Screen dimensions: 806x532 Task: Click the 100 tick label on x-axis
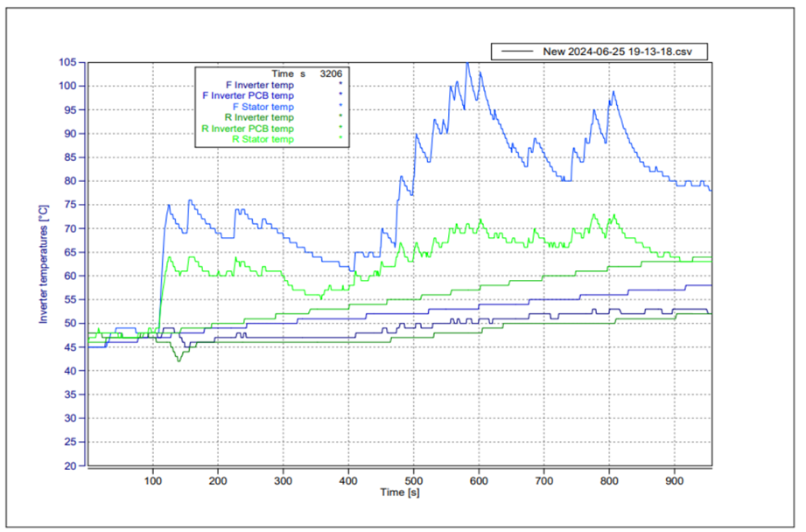pyautogui.click(x=152, y=480)
